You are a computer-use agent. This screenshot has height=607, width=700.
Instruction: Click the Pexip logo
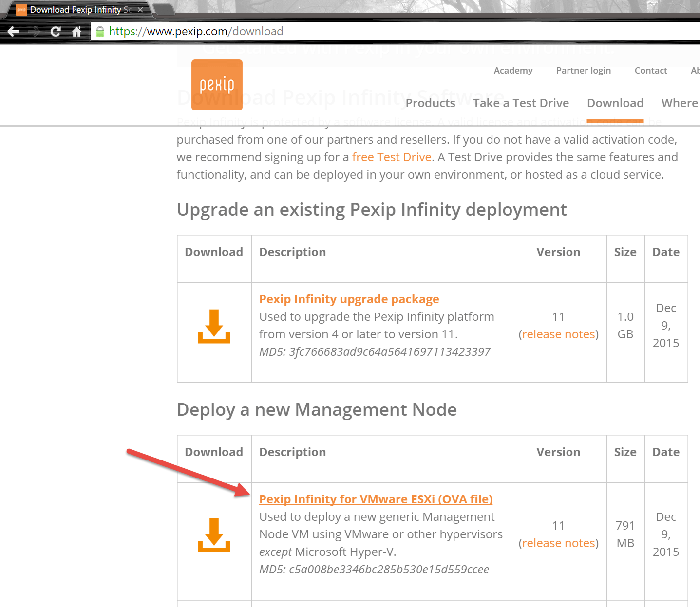click(216, 84)
